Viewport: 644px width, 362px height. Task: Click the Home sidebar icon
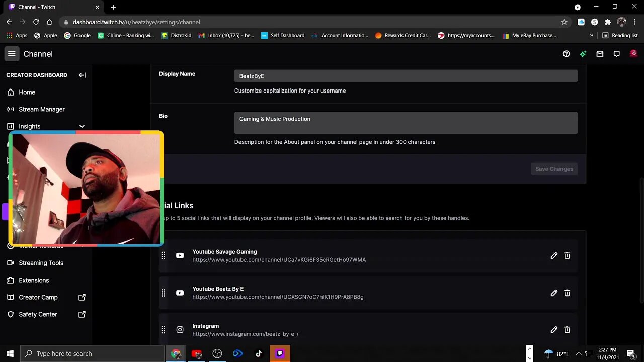tap(11, 92)
